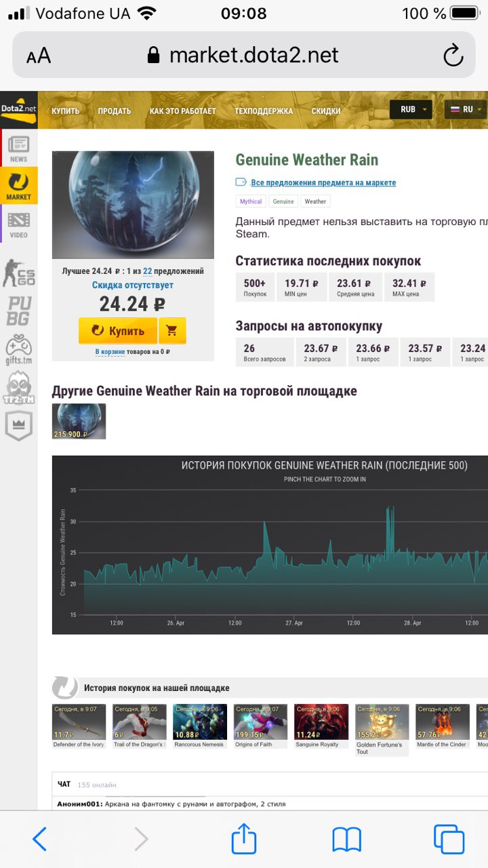Tap the Safari address bar

tap(244, 55)
